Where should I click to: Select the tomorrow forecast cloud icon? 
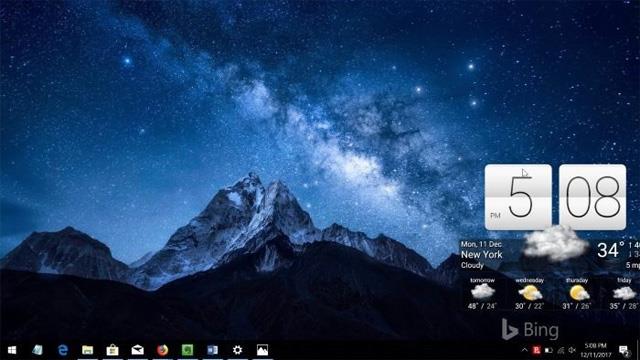(482, 292)
